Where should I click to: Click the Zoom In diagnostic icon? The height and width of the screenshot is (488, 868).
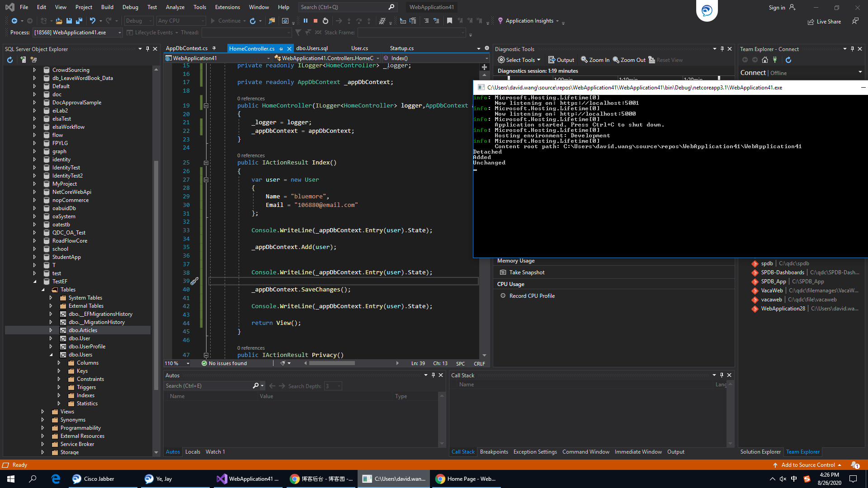584,60
